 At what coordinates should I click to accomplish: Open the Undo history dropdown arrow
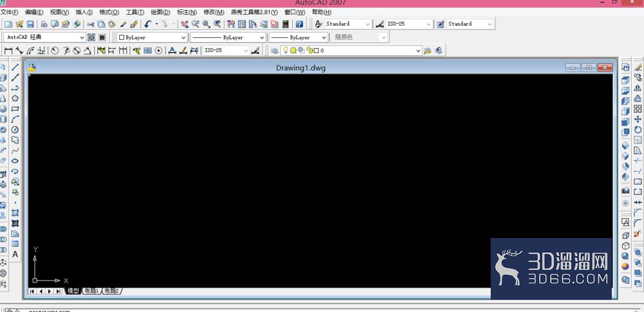pyautogui.click(x=156, y=24)
